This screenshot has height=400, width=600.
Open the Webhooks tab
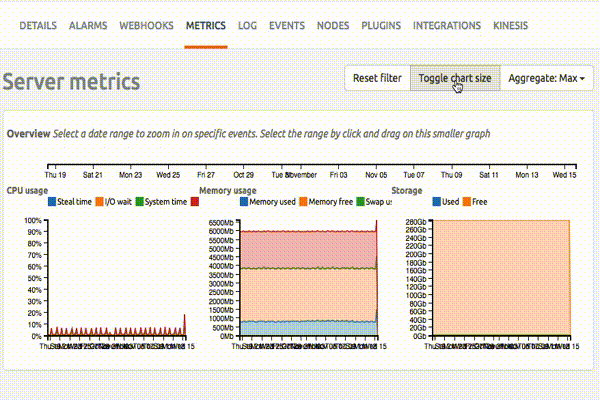pyautogui.click(x=146, y=24)
